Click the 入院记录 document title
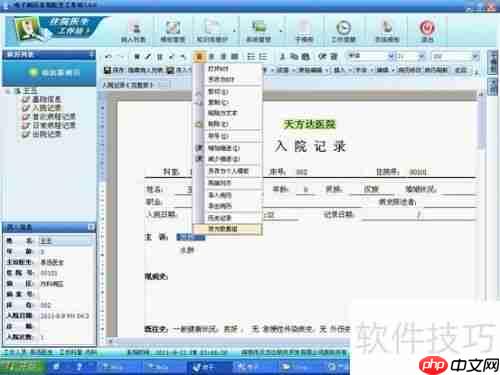The height and width of the screenshot is (375, 500). pos(310,146)
